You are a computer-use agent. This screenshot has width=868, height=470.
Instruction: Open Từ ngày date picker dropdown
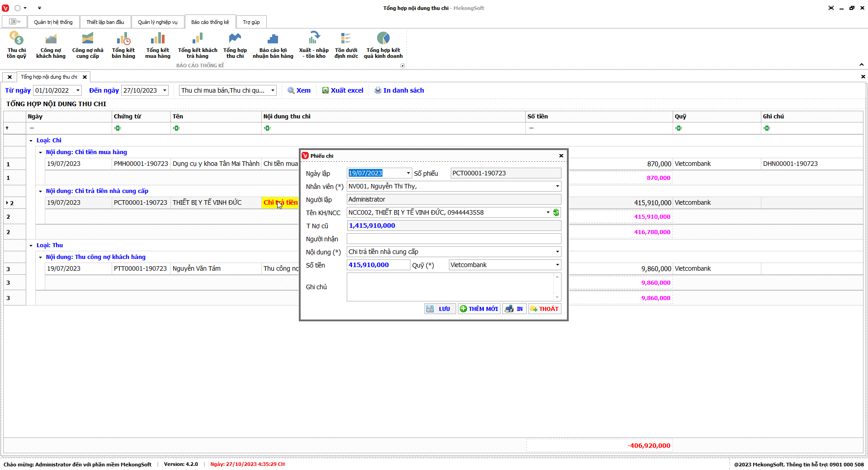point(78,90)
